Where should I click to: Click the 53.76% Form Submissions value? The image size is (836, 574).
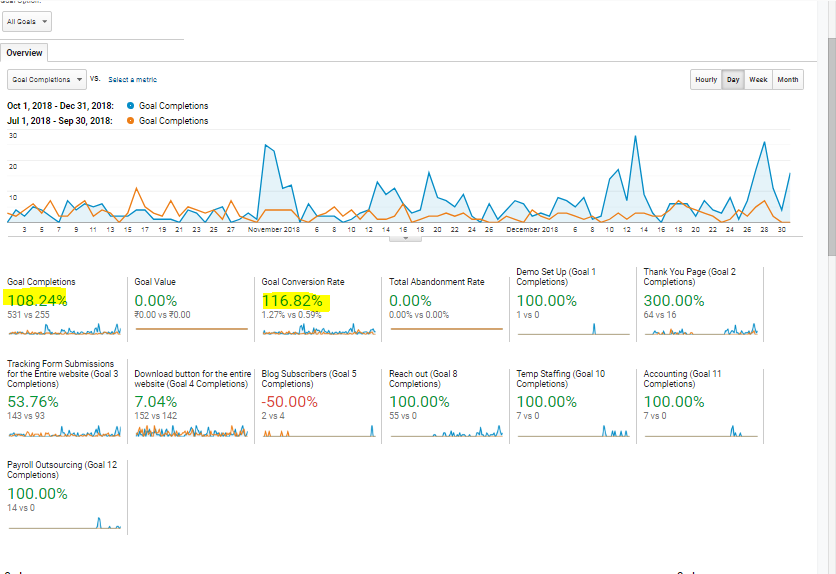(x=33, y=402)
